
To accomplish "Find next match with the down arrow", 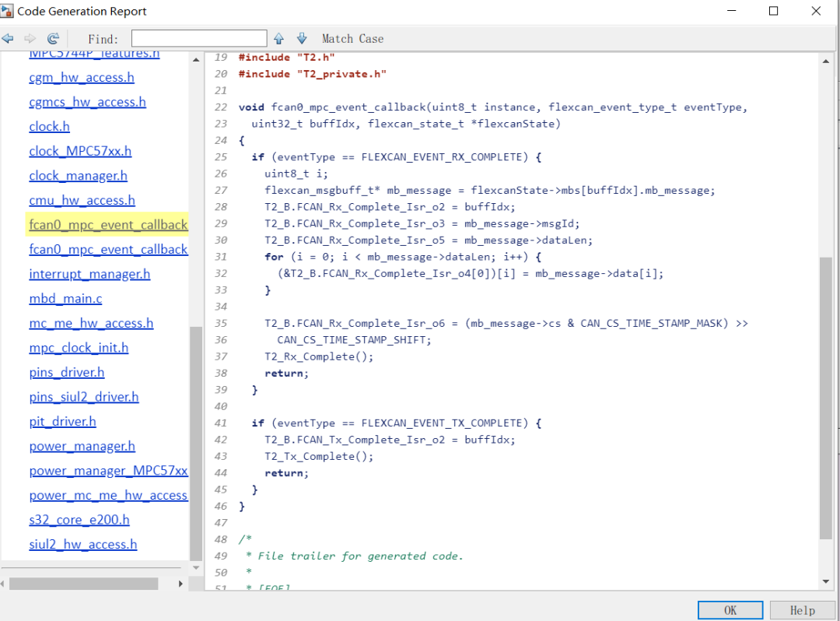I will (302, 38).
